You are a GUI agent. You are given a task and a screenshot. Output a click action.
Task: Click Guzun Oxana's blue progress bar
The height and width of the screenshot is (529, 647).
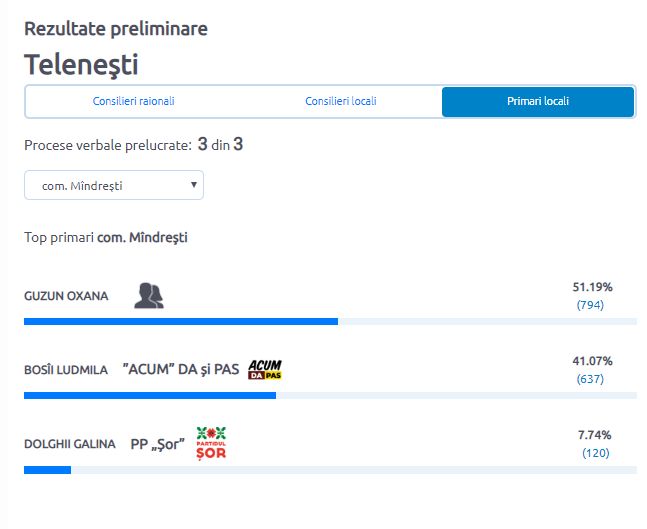pyautogui.click(x=181, y=321)
